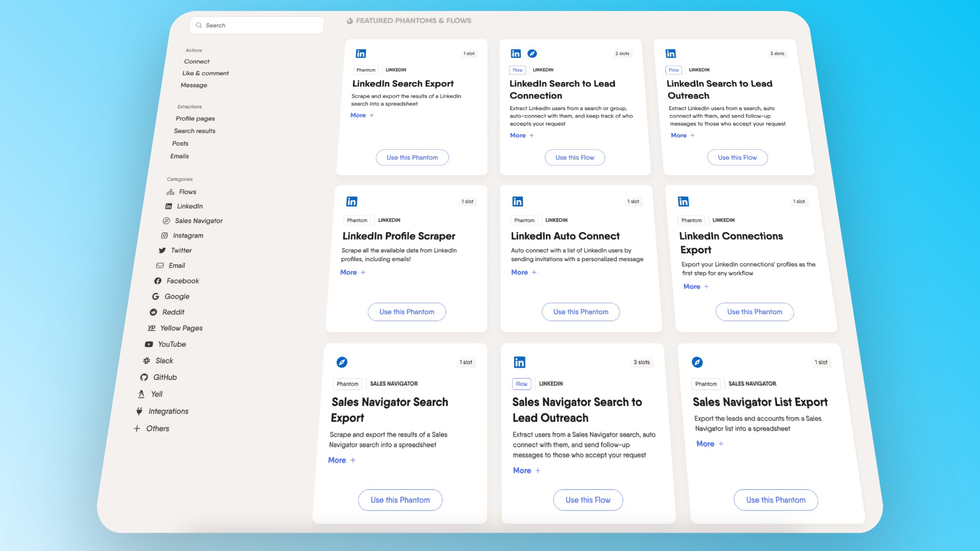Expand More on the LinkedIn Search Export card
980x551 pixels.
[x=362, y=115]
